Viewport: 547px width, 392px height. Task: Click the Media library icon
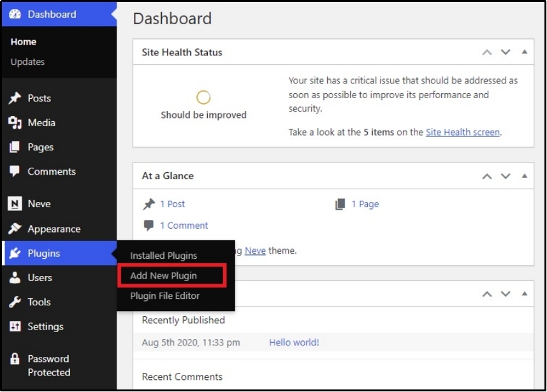coord(15,122)
